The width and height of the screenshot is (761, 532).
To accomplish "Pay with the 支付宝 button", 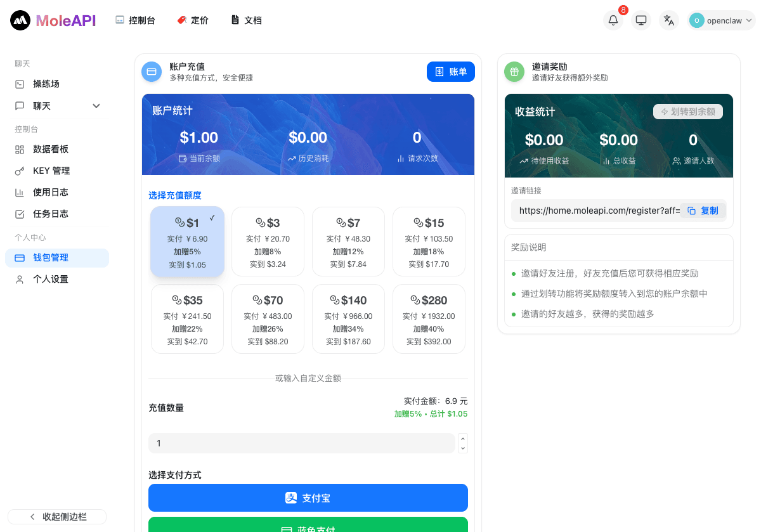I will 308,498.
